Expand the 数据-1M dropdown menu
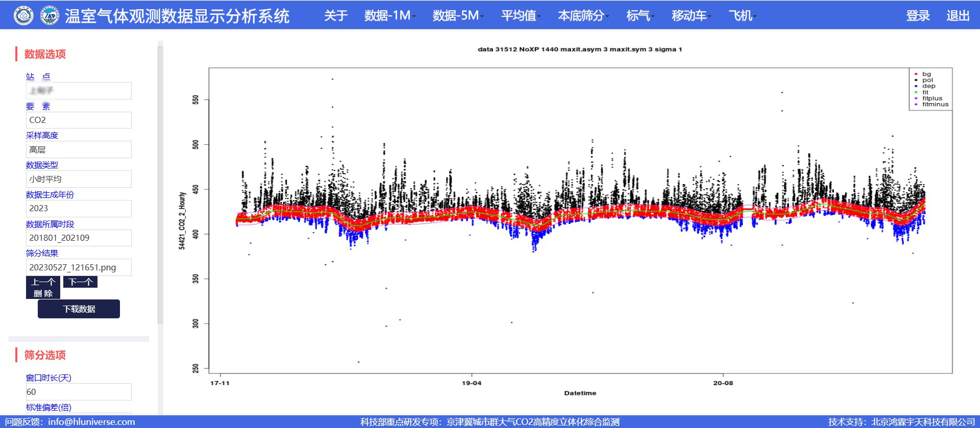The image size is (980, 428). tap(389, 16)
